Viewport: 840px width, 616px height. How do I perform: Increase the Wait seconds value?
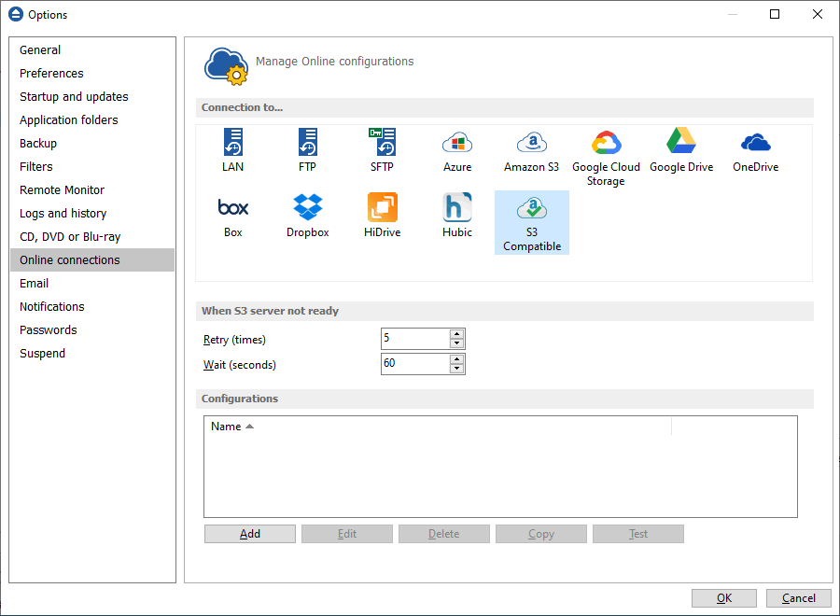(x=457, y=359)
